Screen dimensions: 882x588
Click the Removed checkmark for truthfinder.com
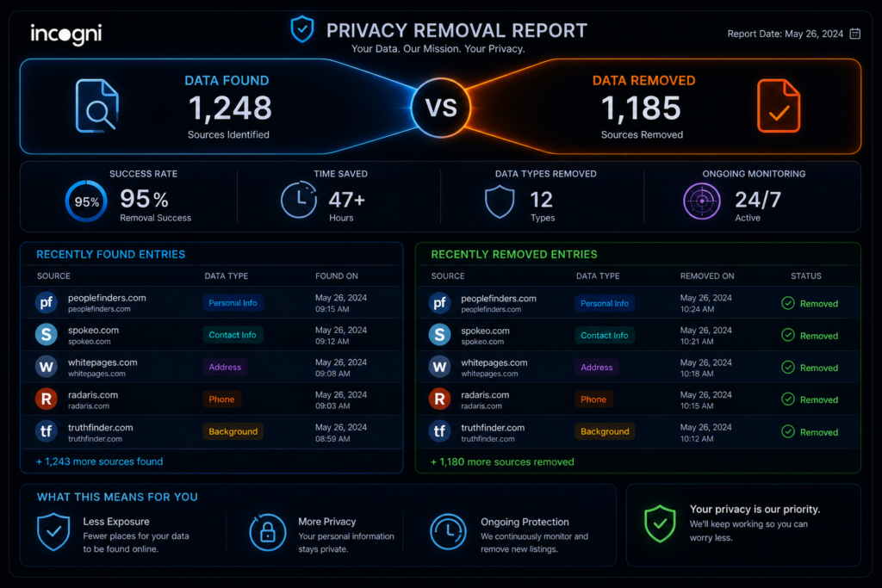point(787,431)
